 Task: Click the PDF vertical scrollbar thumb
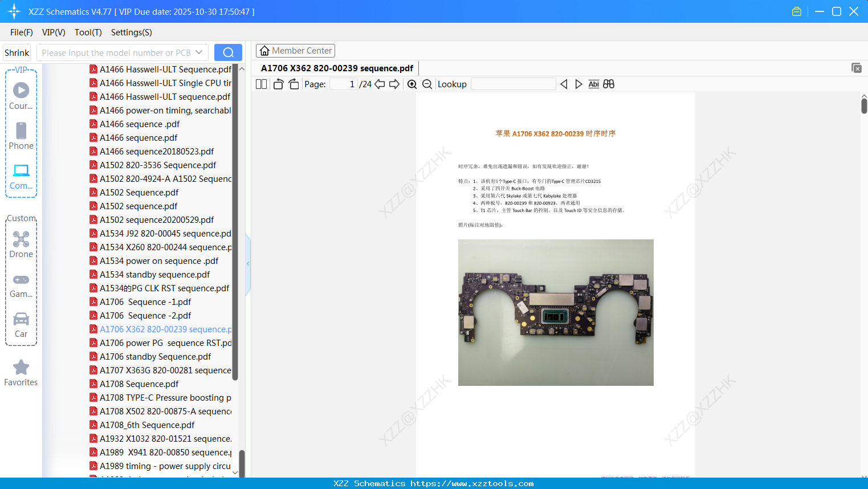click(x=864, y=106)
